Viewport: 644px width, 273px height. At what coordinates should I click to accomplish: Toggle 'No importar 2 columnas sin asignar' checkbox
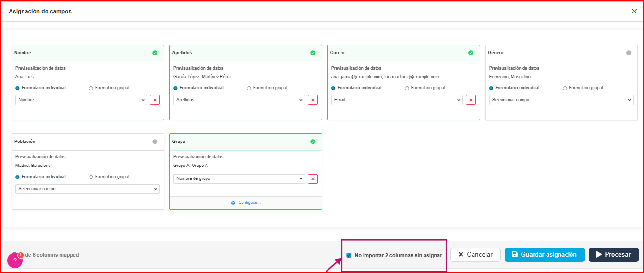[x=349, y=255]
